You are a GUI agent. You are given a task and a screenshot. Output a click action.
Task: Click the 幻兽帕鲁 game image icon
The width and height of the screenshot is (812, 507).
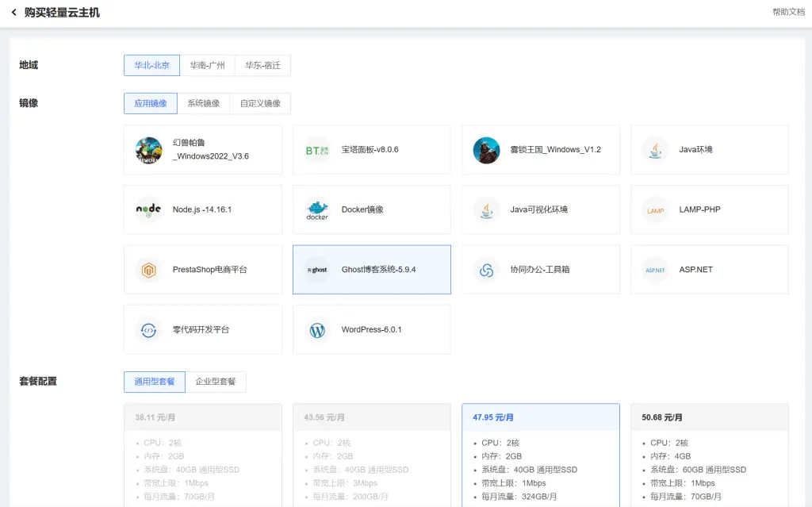pos(148,150)
